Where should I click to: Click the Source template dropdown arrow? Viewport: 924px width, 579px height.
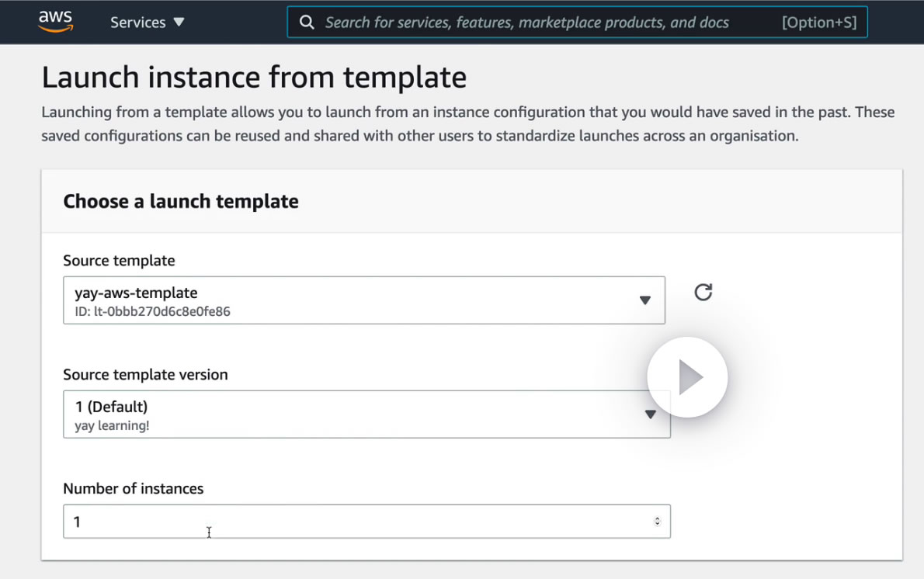coord(644,300)
